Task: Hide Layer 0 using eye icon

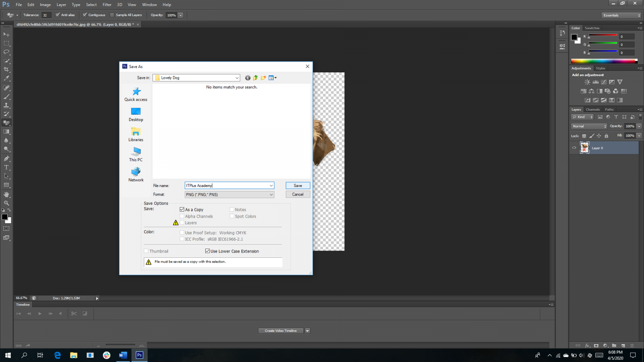Action: [x=574, y=148]
